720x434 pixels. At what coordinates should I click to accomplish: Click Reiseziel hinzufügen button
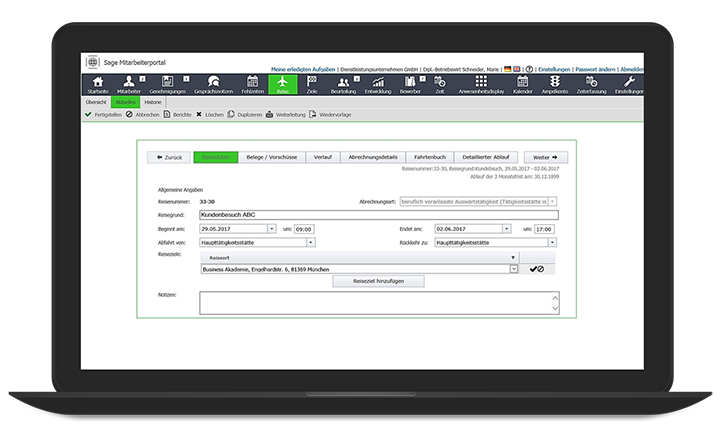click(378, 281)
